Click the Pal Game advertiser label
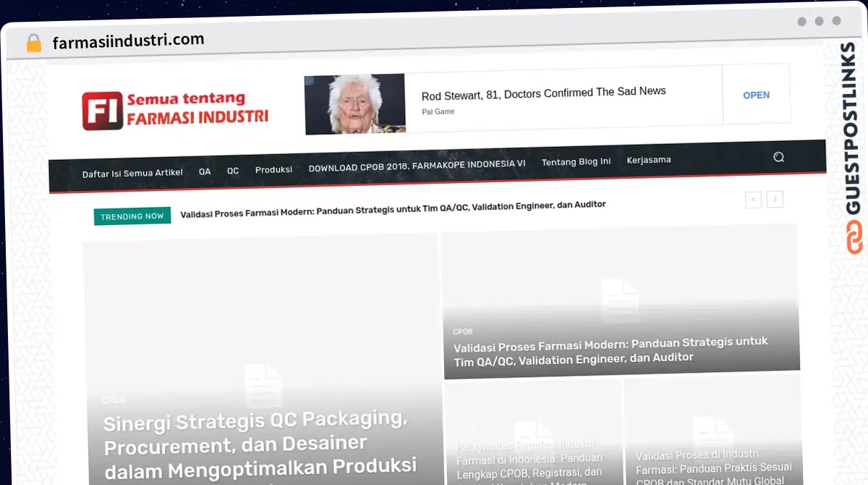The image size is (868, 485). tap(438, 111)
